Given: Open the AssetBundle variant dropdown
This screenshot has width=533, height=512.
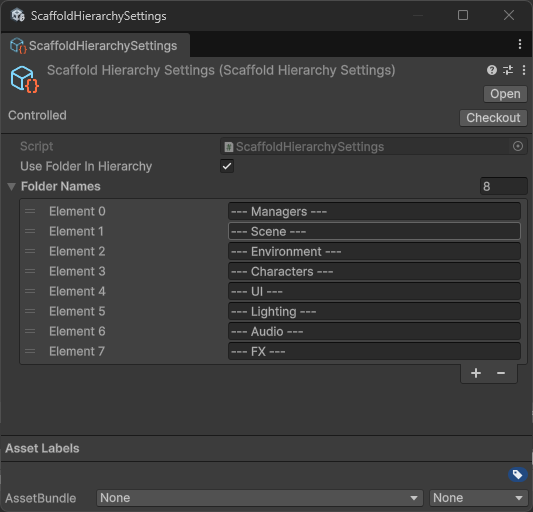Looking at the screenshot, I should [x=479, y=498].
